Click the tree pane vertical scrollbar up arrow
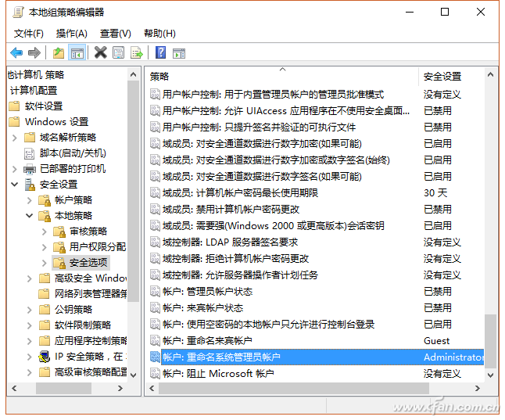The height and width of the screenshot is (420, 505). coord(134,75)
